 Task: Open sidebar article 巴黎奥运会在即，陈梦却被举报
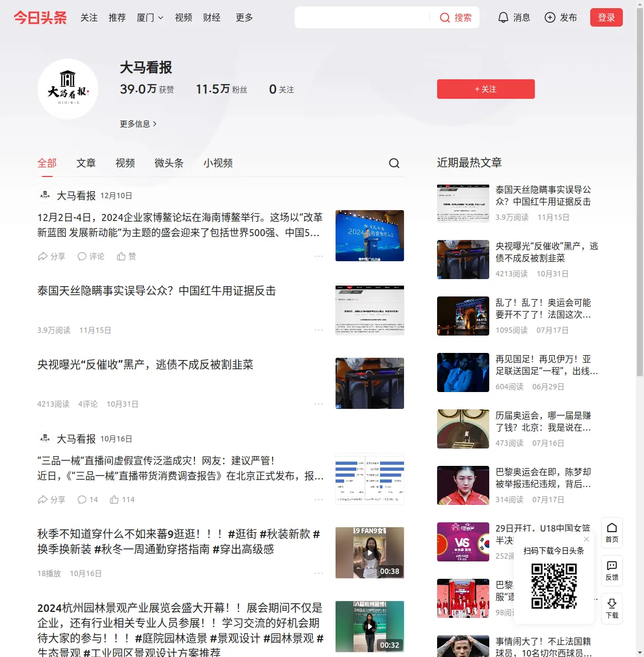point(544,478)
